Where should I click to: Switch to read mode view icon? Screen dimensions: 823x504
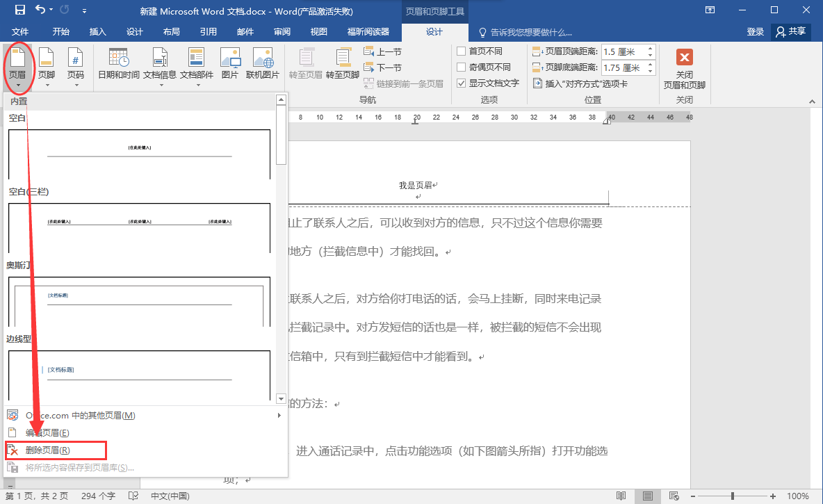pyautogui.click(x=621, y=496)
